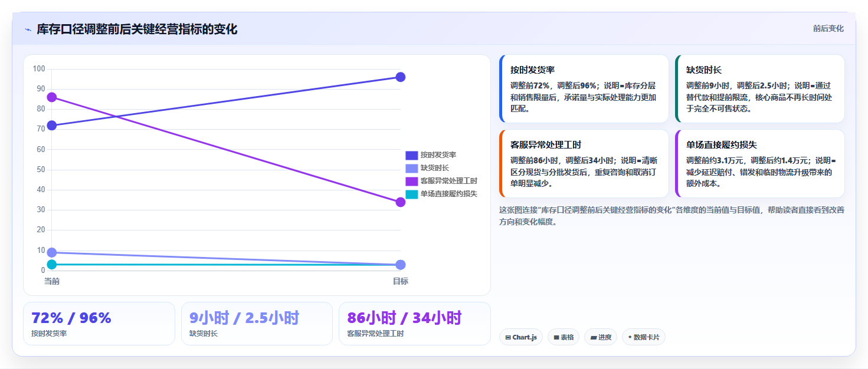Click the 前后变化 label in header
Screen dimensions: 868x369
pyautogui.click(x=828, y=28)
